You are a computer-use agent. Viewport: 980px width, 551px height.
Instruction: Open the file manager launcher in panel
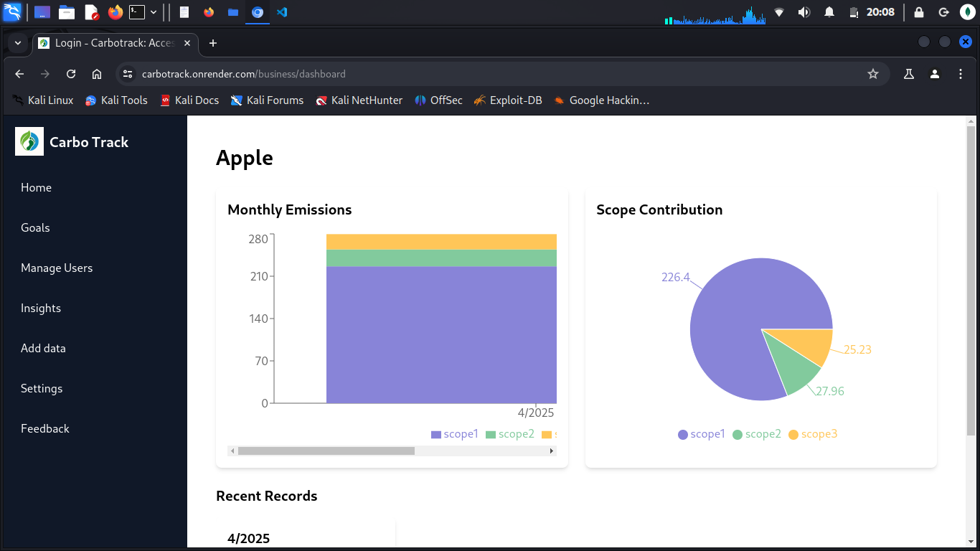tap(67, 12)
